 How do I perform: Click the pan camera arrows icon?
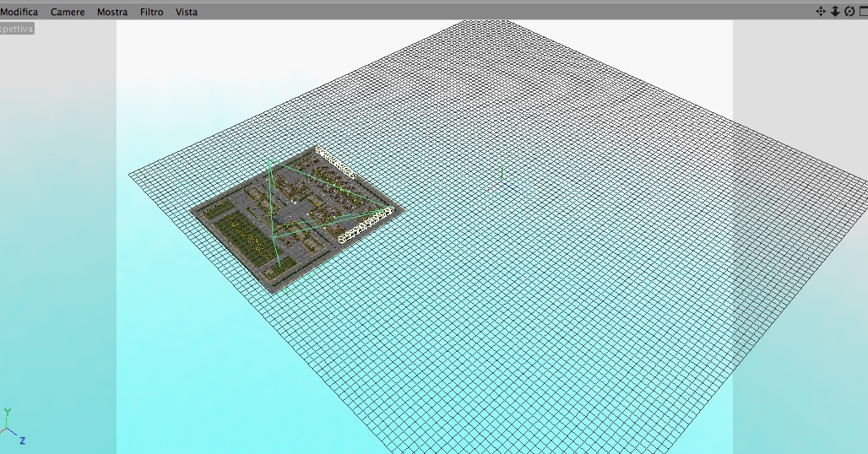(x=821, y=12)
